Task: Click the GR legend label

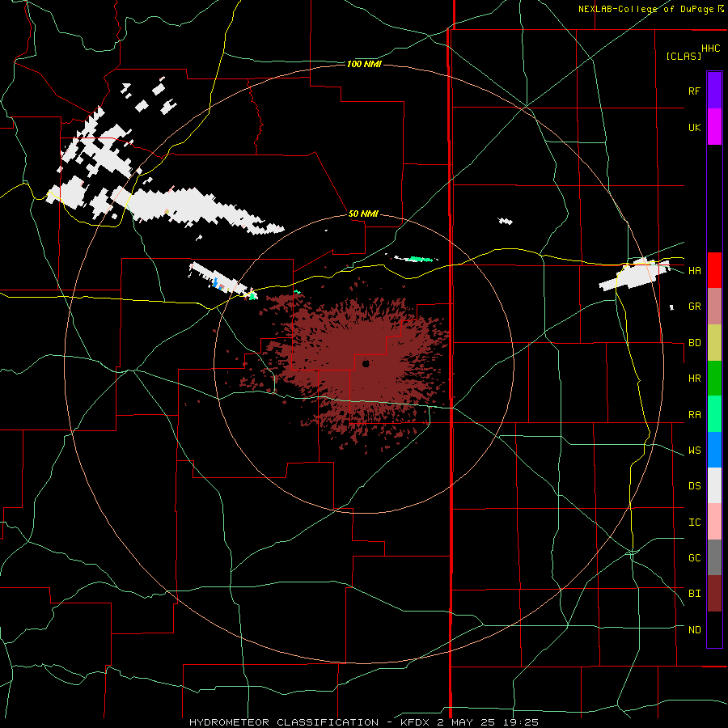Action: [x=694, y=307]
